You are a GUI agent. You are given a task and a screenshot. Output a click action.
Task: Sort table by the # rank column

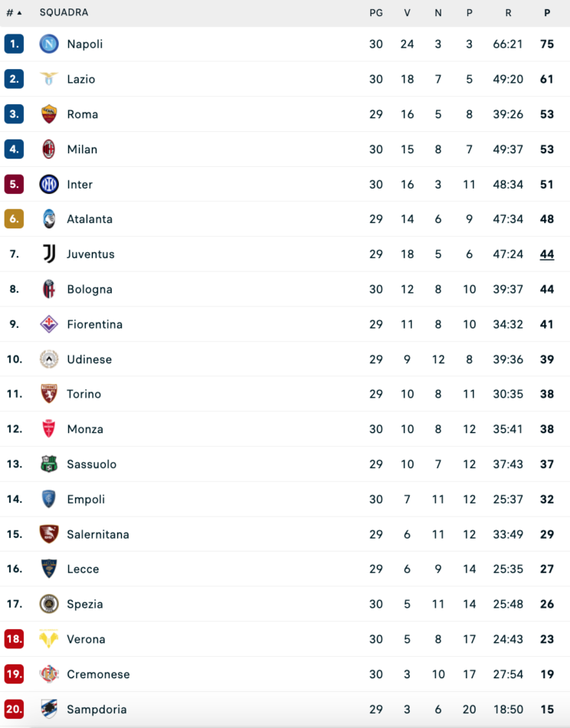14,13
